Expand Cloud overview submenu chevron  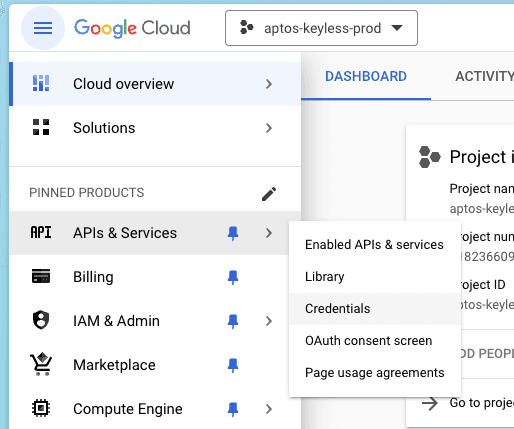(269, 84)
